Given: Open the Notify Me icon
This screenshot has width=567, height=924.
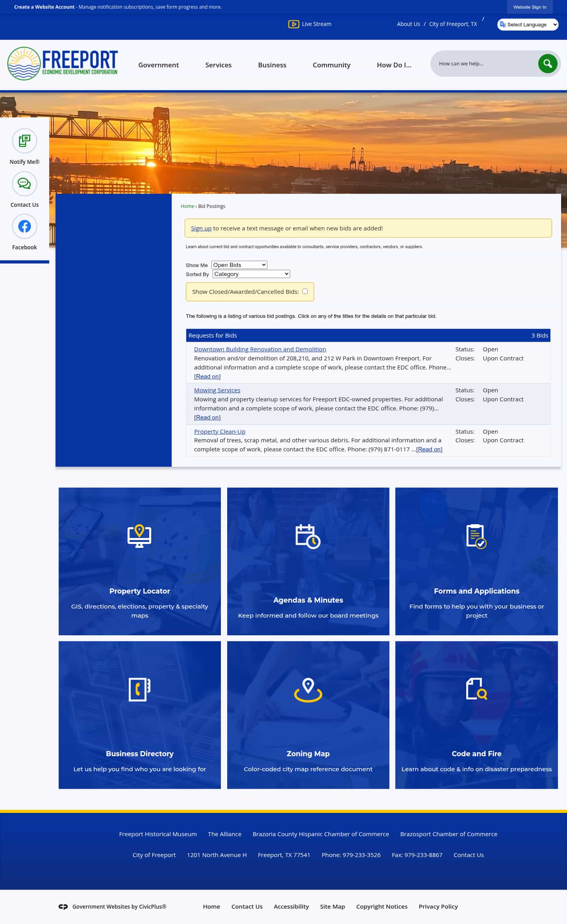Looking at the screenshot, I should (24, 141).
